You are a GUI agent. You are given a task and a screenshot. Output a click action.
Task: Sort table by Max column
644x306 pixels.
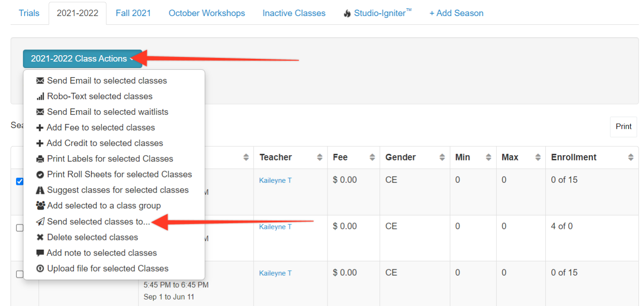521,158
